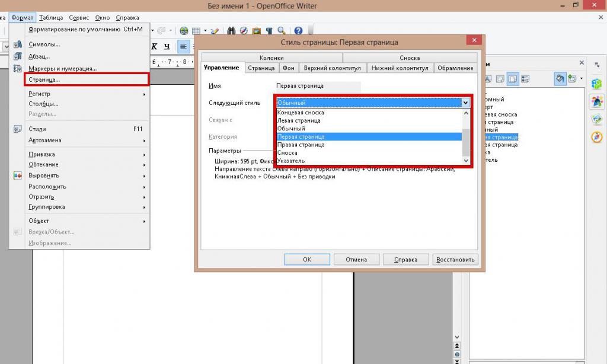Screen dimensions: 607x364
Task: Show page styles in sidebar panel
Action: tap(513, 79)
